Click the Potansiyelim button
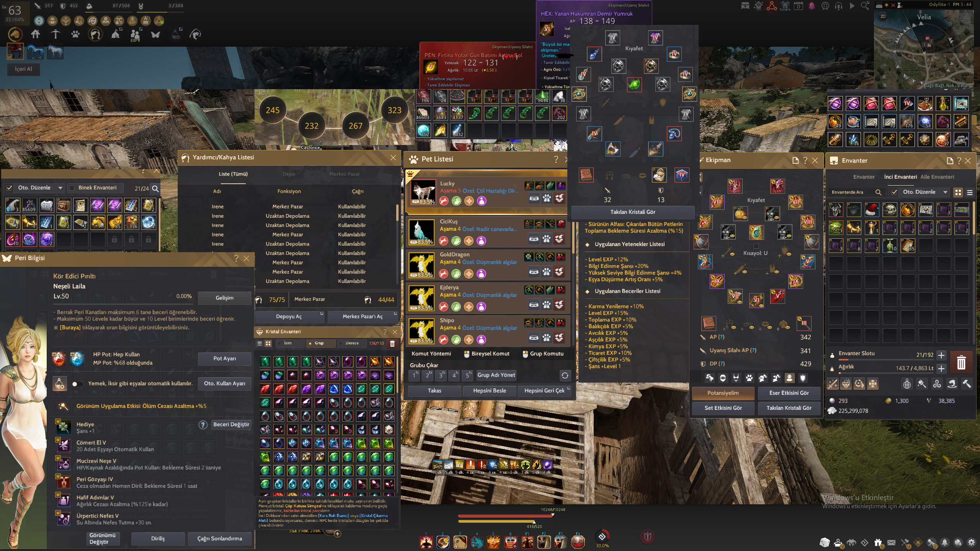Image resolution: width=980 pixels, height=551 pixels. point(723,393)
